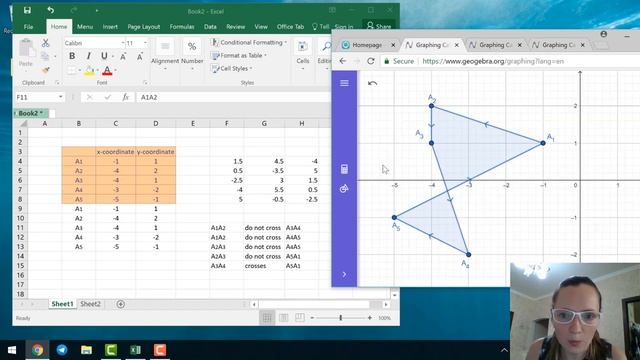The height and width of the screenshot is (360, 640).
Task: Toggle italic formatting
Action: (x=88, y=56)
